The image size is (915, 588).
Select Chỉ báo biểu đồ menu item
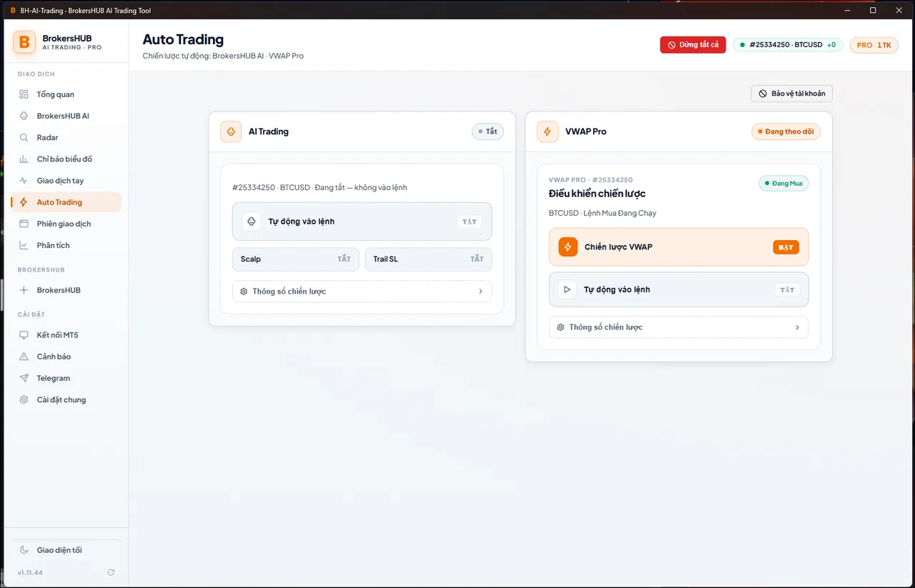(x=66, y=159)
